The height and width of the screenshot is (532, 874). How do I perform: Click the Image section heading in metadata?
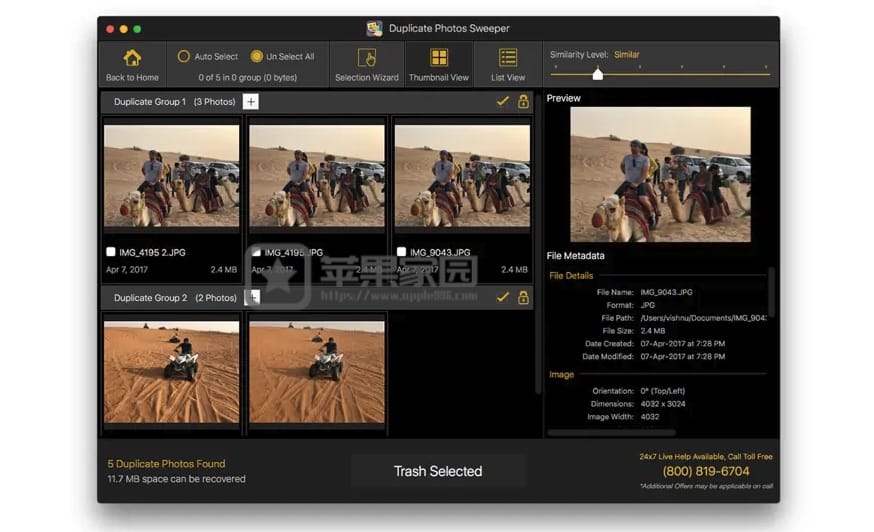pyautogui.click(x=561, y=374)
